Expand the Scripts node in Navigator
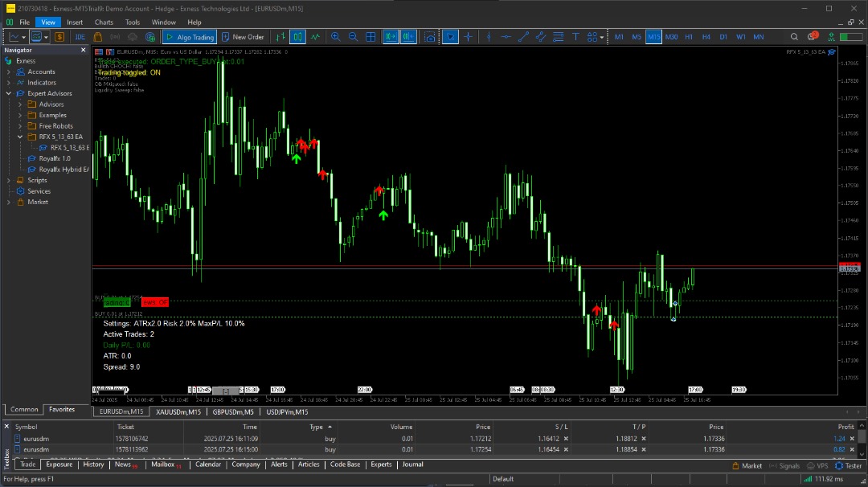Image resolution: width=868 pixels, height=487 pixels. 8,180
